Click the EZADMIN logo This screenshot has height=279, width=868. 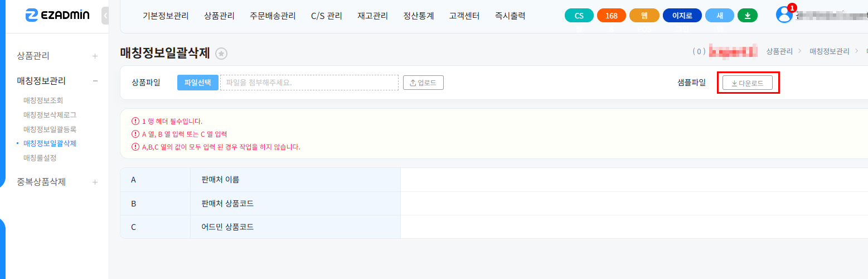pyautogui.click(x=57, y=16)
